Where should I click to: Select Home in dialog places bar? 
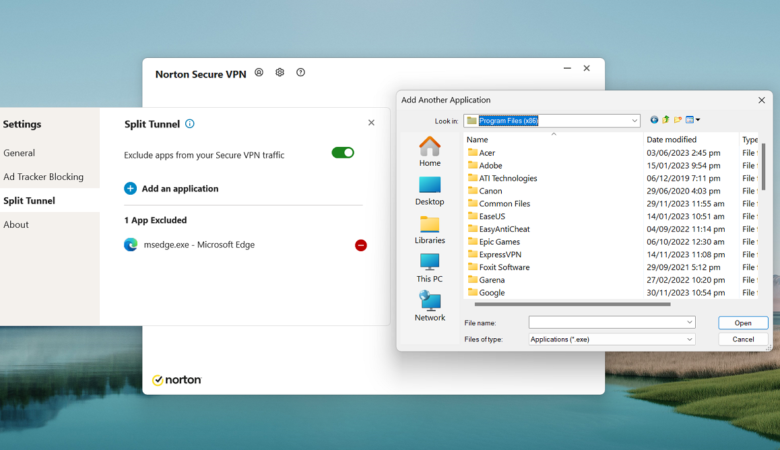tap(429, 152)
